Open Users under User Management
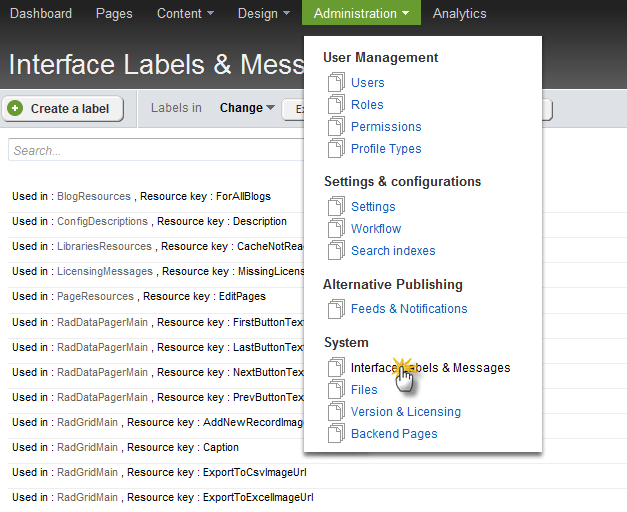Viewport: 627px width, 512px height. pos(367,82)
